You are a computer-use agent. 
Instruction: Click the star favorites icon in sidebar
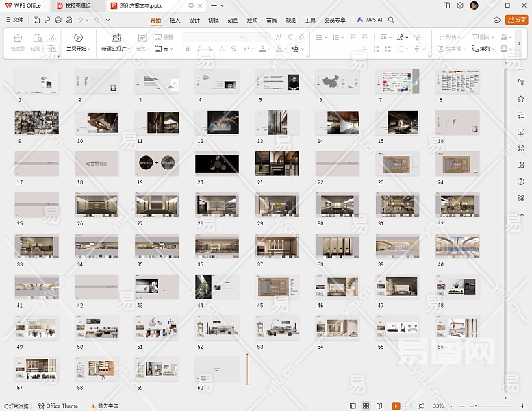(521, 99)
